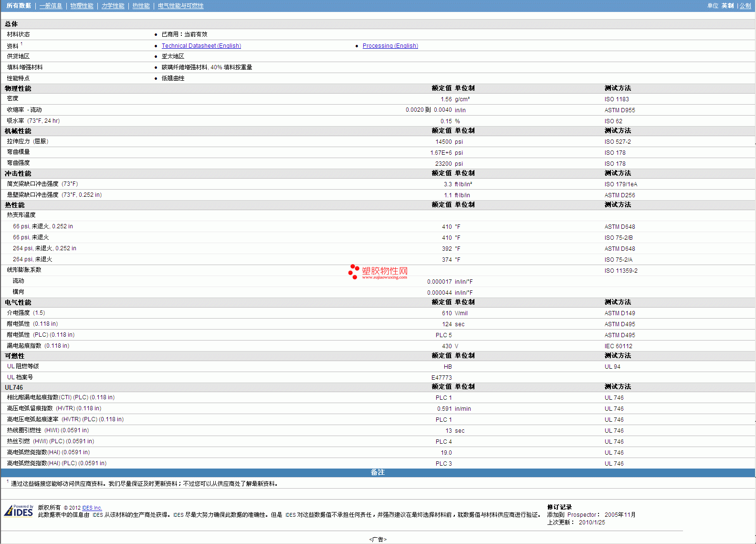Click the 备注 notes header bar
Viewport: 756px width, 544px height.
click(x=378, y=472)
